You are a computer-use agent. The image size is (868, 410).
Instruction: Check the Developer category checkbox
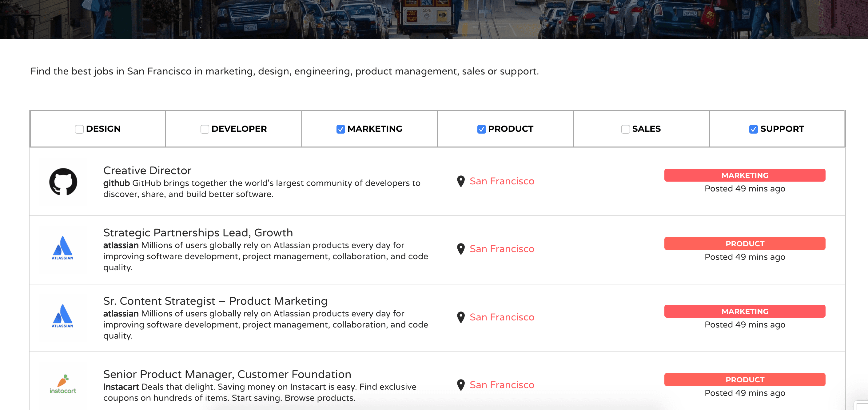click(x=205, y=129)
